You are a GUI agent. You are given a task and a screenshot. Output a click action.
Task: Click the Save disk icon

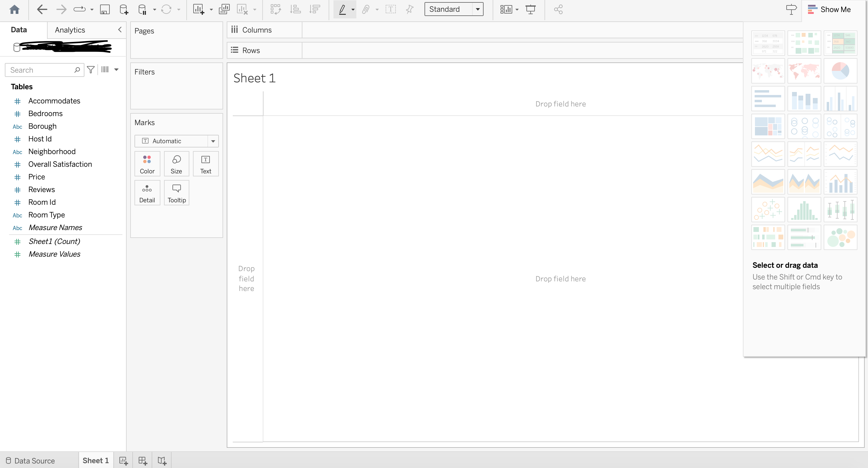105,9
